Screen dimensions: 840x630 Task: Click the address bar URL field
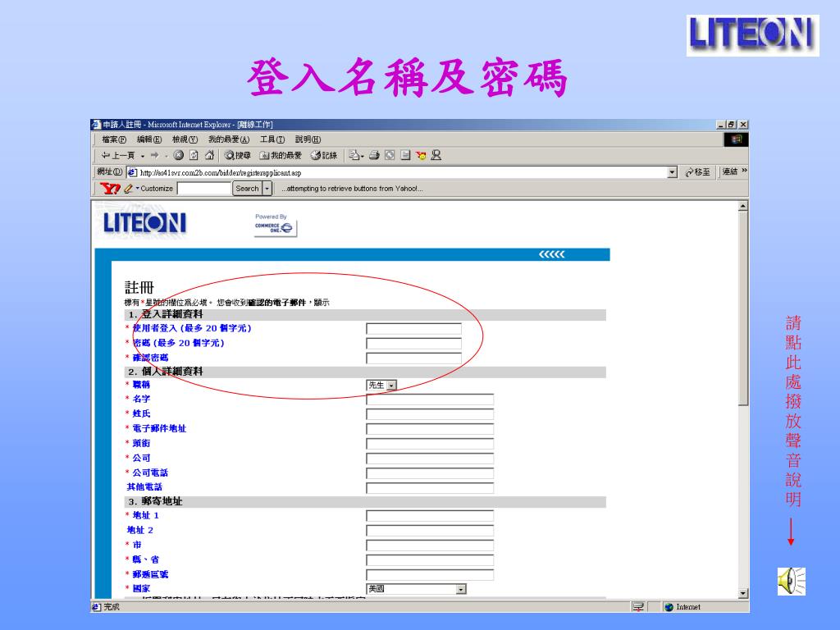[398, 172]
